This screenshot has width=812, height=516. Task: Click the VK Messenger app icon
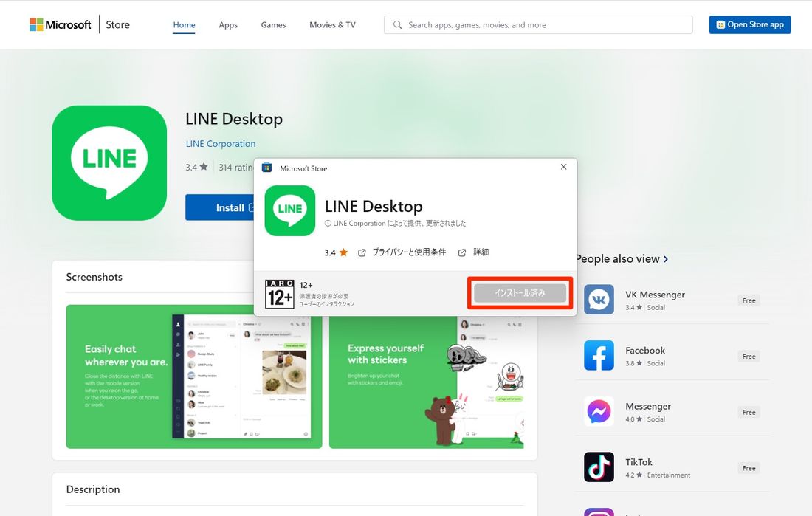pyautogui.click(x=599, y=300)
